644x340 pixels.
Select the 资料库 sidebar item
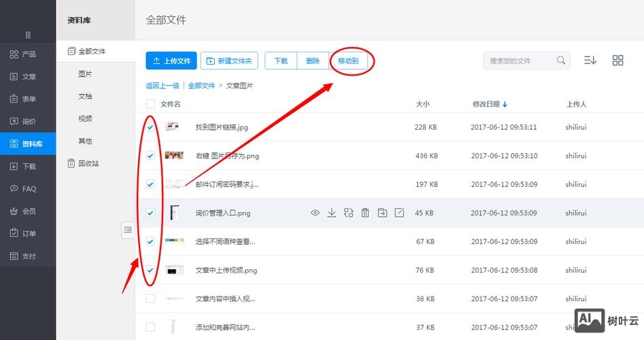click(x=28, y=143)
